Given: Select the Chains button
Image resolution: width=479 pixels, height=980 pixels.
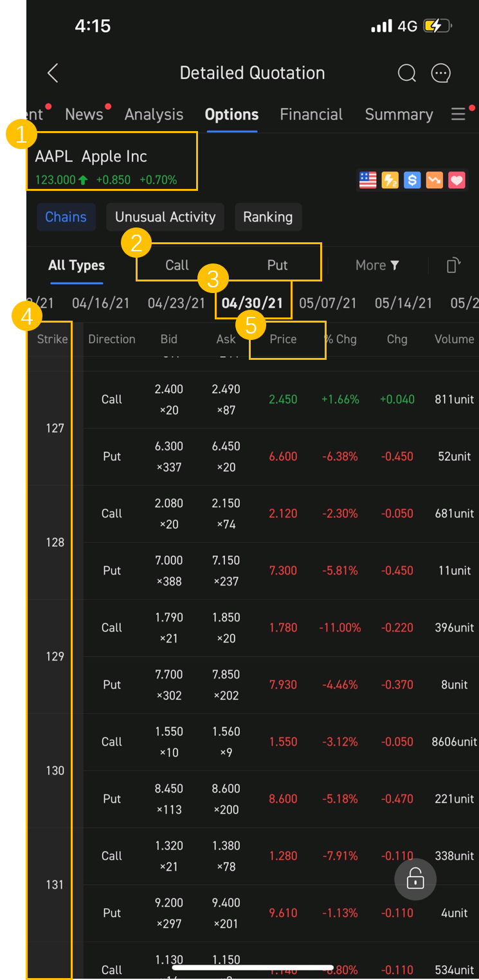Looking at the screenshot, I should pos(66,217).
